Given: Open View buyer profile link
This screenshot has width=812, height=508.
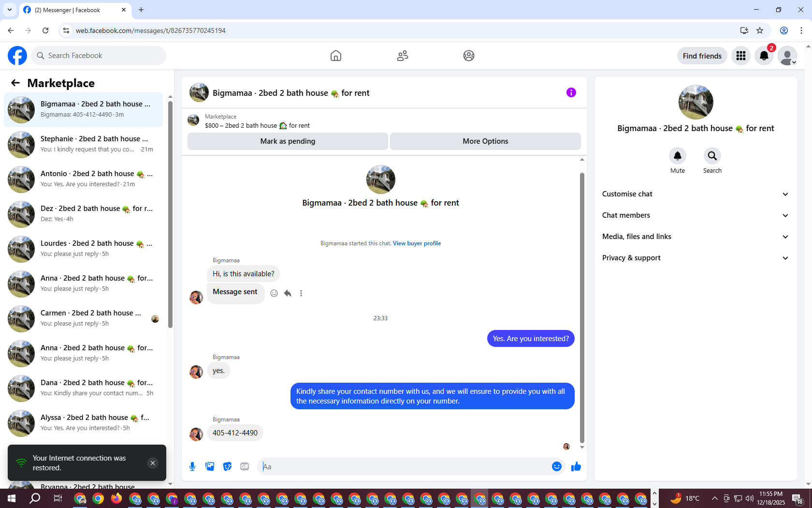Looking at the screenshot, I should coord(417,243).
